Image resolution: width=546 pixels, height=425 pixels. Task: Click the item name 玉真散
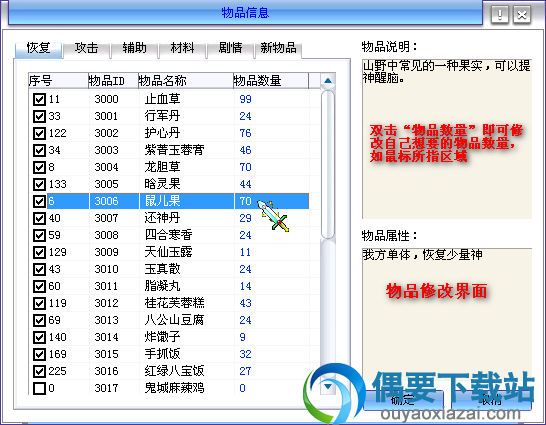163,269
